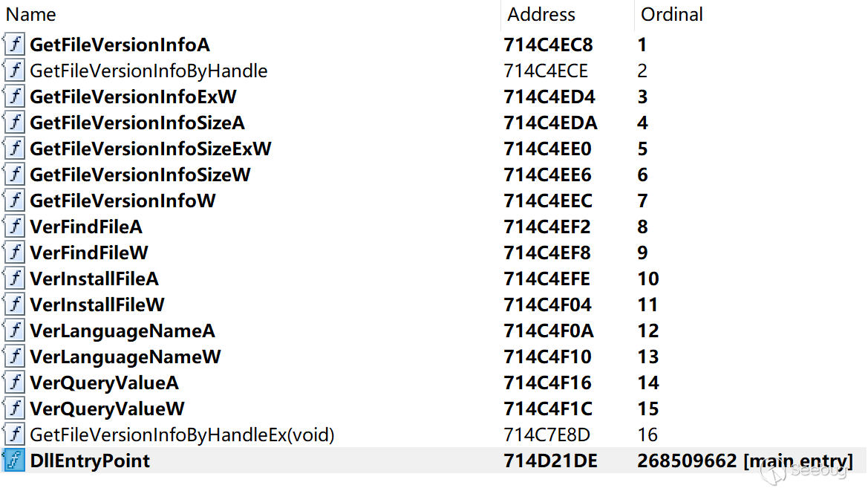Click the function icon beside VerQueryValueW

[14, 409]
